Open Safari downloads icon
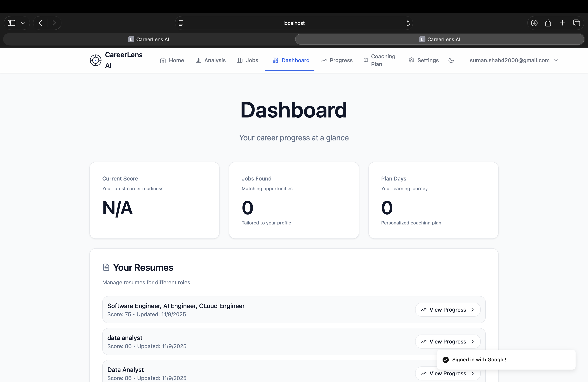The height and width of the screenshot is (382, 588). (x=534, y=23)
